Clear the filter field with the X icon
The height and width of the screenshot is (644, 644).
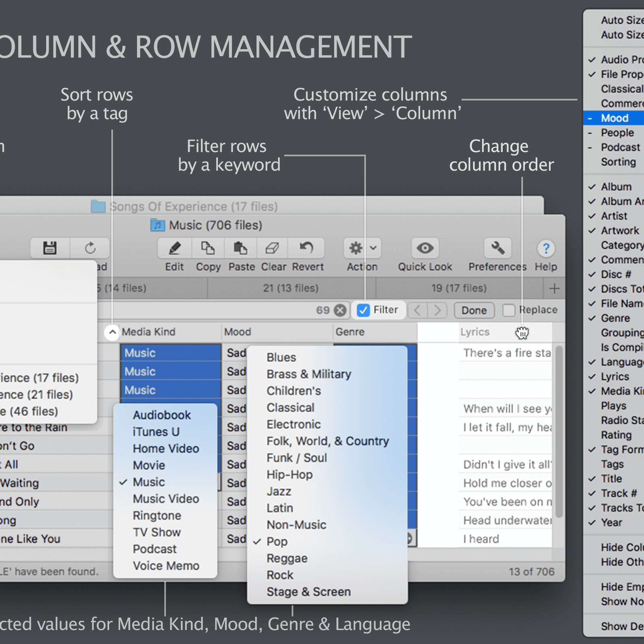(341, 310)
